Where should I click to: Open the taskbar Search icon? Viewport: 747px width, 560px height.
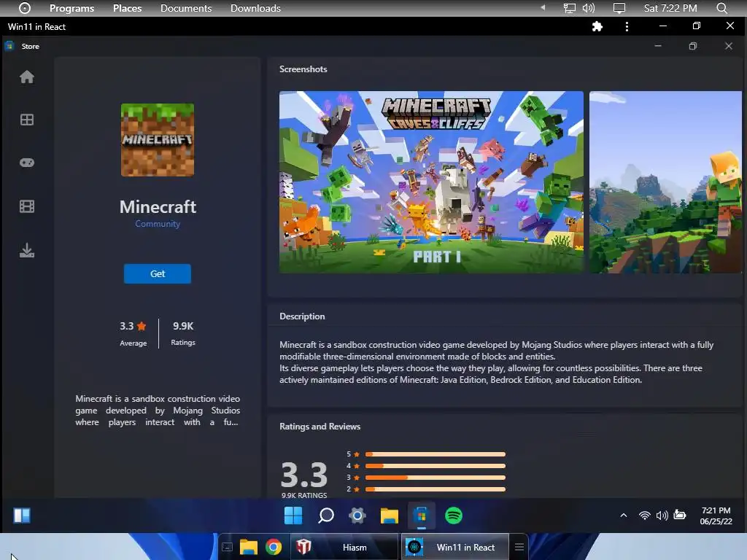pos(326,516)
